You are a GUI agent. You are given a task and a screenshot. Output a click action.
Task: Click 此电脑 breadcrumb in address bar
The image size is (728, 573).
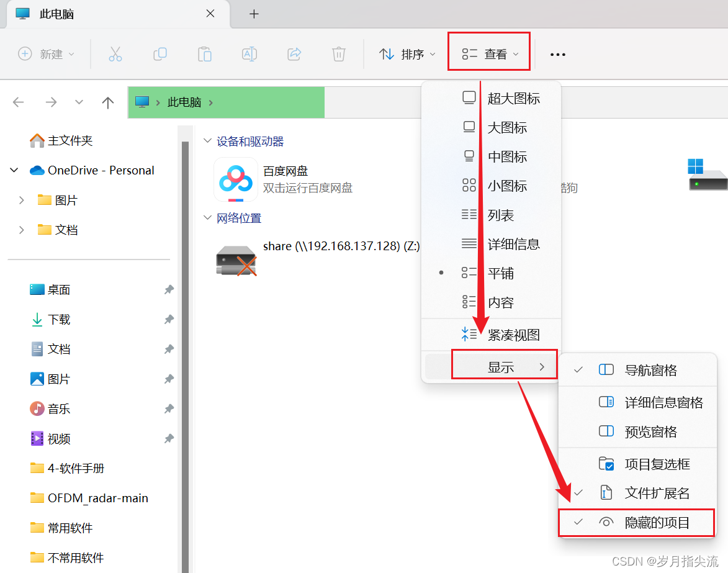click(184, 102)
